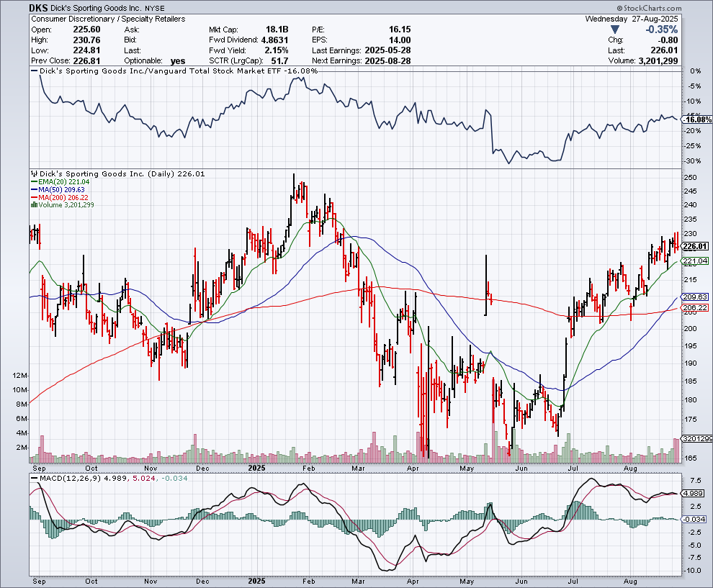Click the blue MA(50) line marker in the legend
Viewport: 713px width, 588px height.
(34, 189)
